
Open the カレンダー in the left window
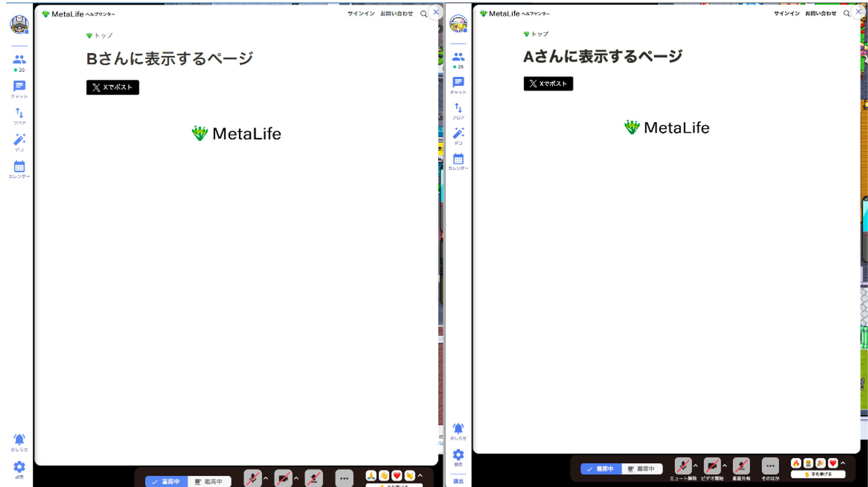[19, 169]
